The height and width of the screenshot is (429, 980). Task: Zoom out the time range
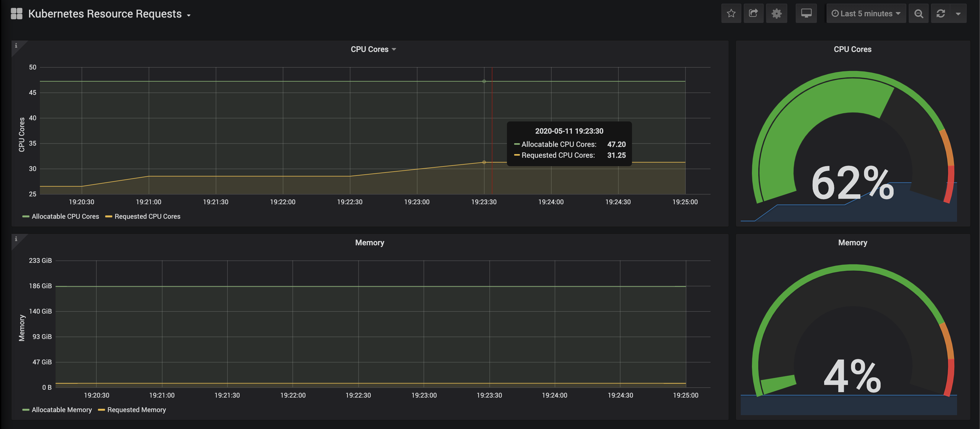pos(918,14)
